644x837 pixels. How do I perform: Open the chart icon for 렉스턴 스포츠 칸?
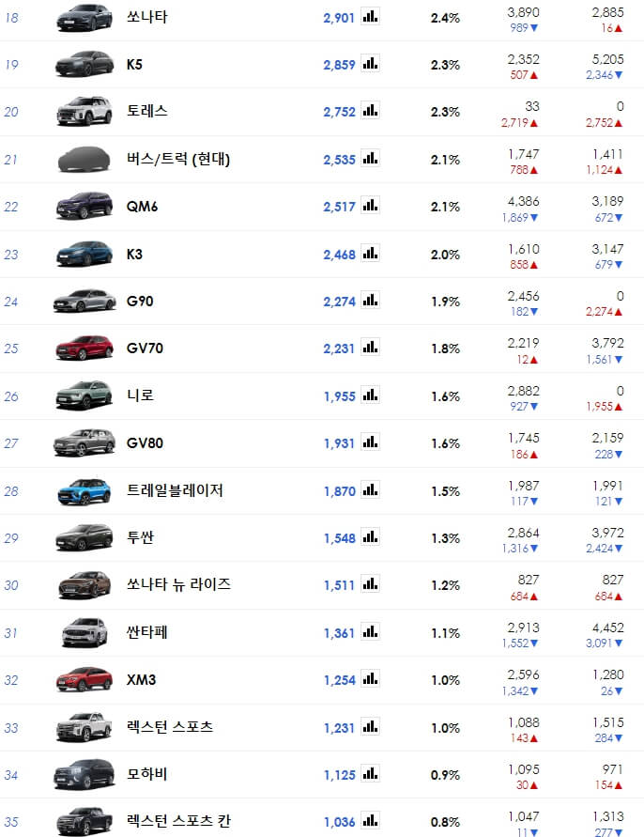click(370, 821)
